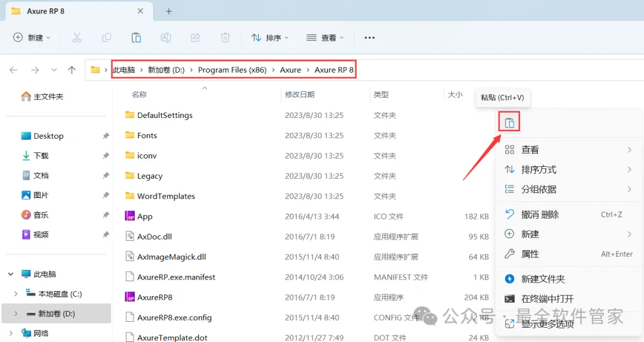Click 新加卷 (D:) in address breadcrumb

tap(166, 70)
